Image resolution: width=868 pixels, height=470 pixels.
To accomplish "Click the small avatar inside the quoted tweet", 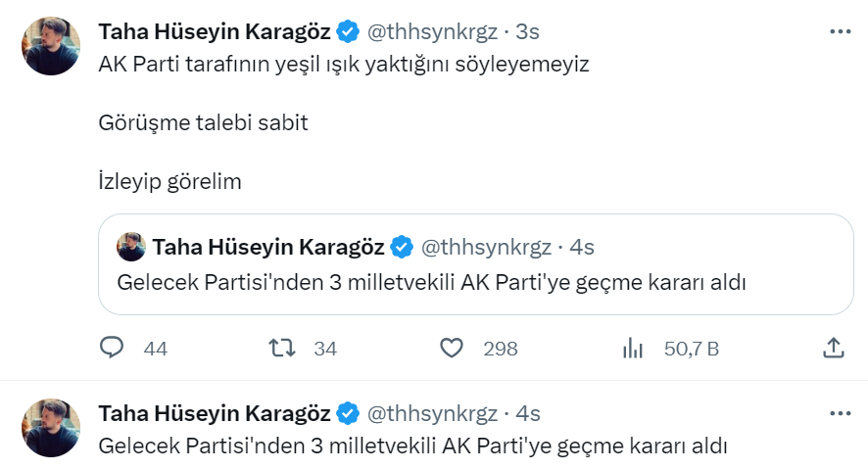I will [131, 246].
